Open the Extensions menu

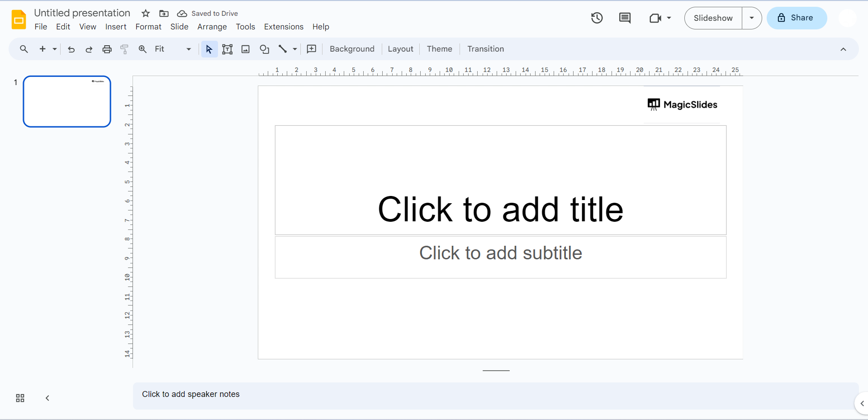point(284,27)
